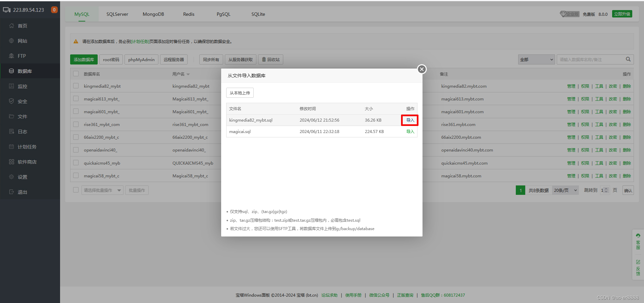Open the 全部 filter dropdown
The image size is (644, 303).
(x=536, y=59)
